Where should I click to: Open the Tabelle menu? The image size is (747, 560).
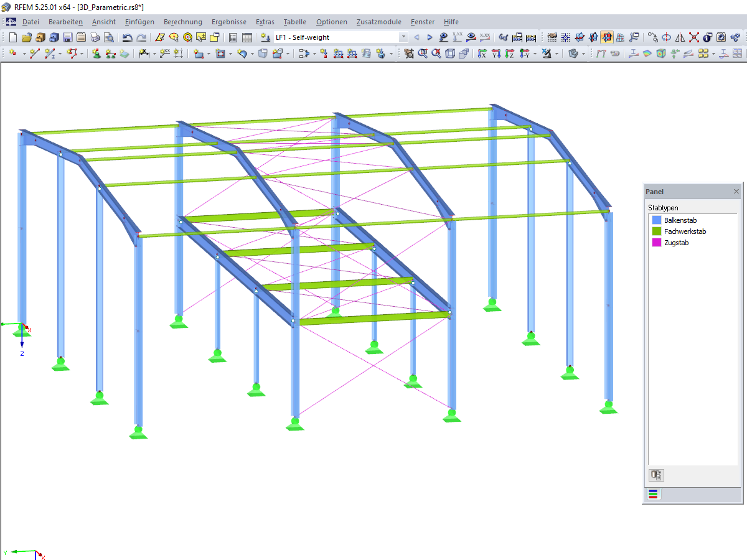click(295, 22)
